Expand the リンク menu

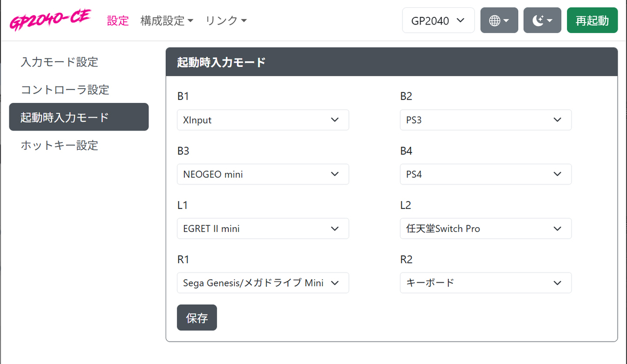tap(226, 21)
